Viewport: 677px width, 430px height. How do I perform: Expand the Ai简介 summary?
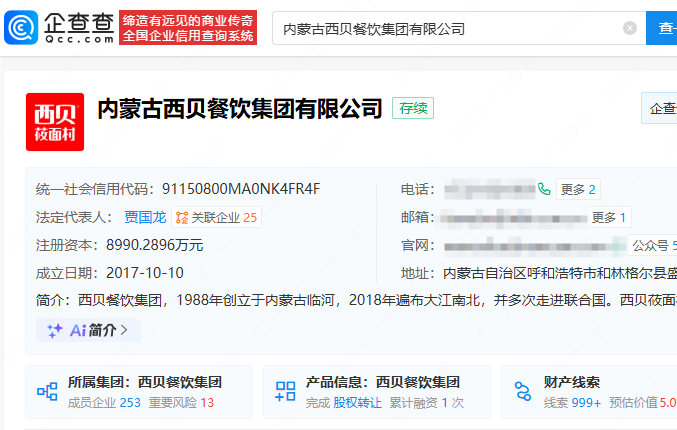pos(88,330)
